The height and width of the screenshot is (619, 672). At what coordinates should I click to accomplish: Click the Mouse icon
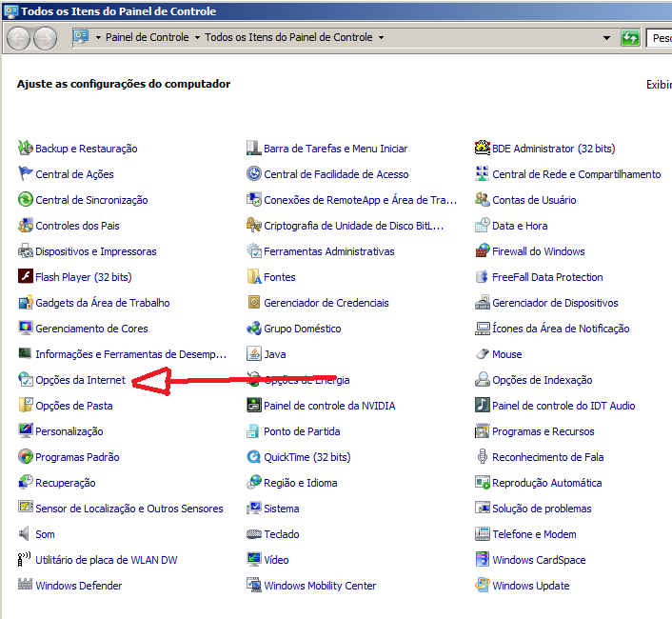(x=483, y=353)
